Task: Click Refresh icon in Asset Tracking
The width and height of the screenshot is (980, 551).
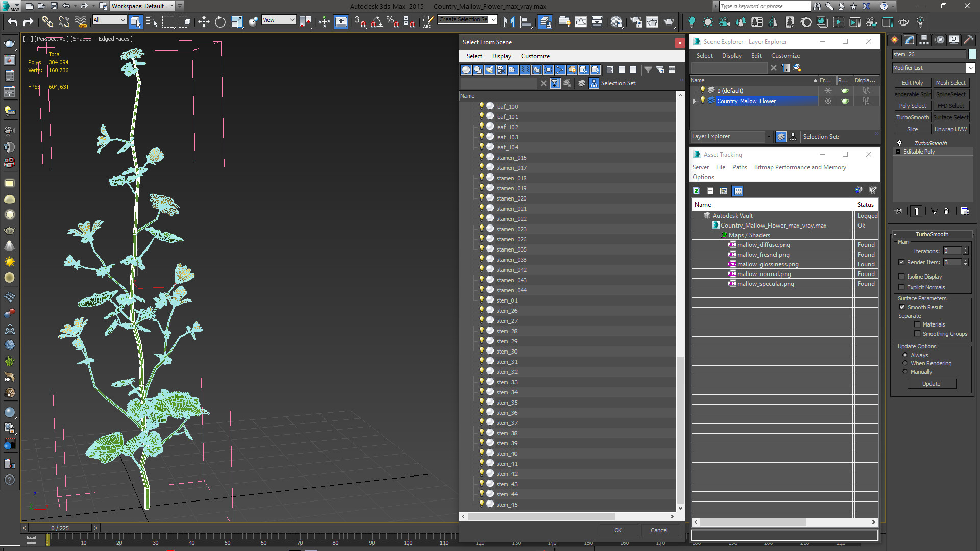Action: pyautogui.click(x=696, y=191)
